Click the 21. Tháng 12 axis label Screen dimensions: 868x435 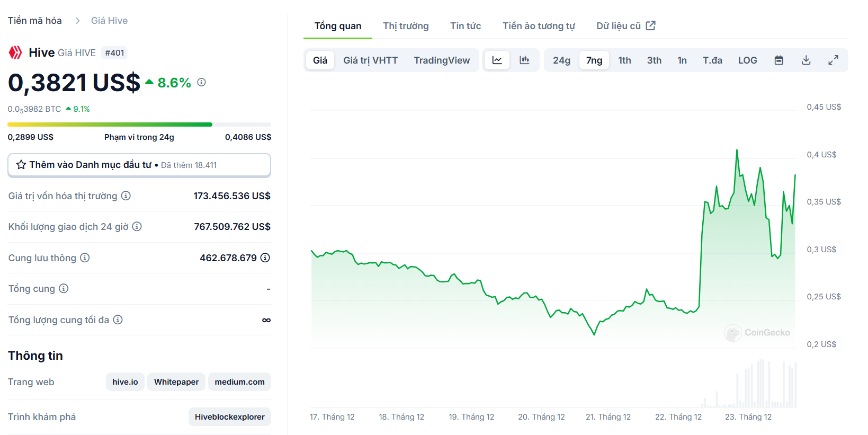point(608,417)
